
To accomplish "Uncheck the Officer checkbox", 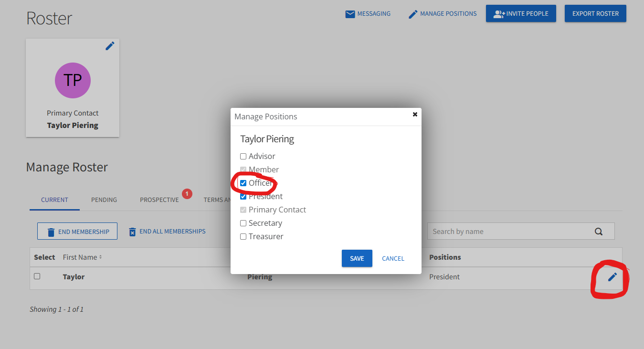I will (243, 183).
